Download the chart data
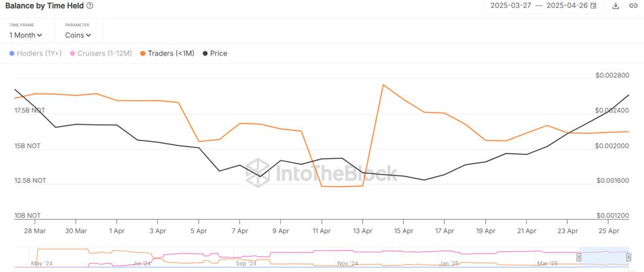This screenshot has height=272, width=644. [615, 6]
